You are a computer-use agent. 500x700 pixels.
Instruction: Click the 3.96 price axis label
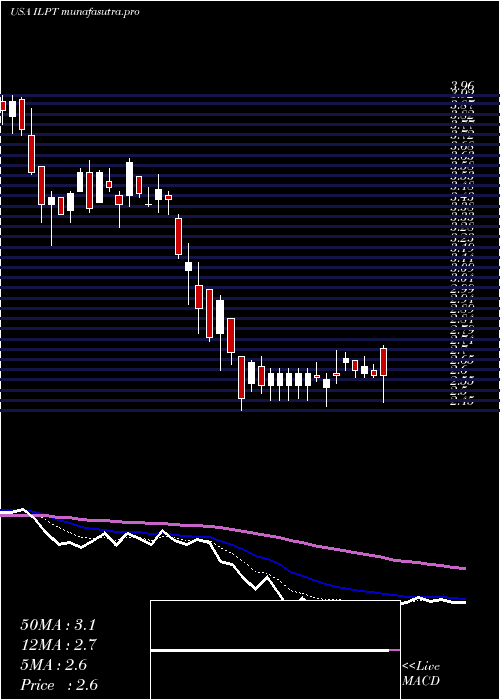point(462,86)
